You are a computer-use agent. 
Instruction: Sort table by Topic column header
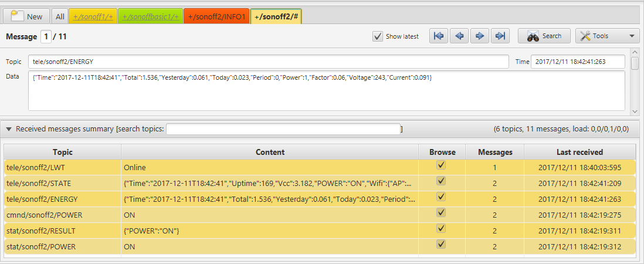(x=62, y=152)
